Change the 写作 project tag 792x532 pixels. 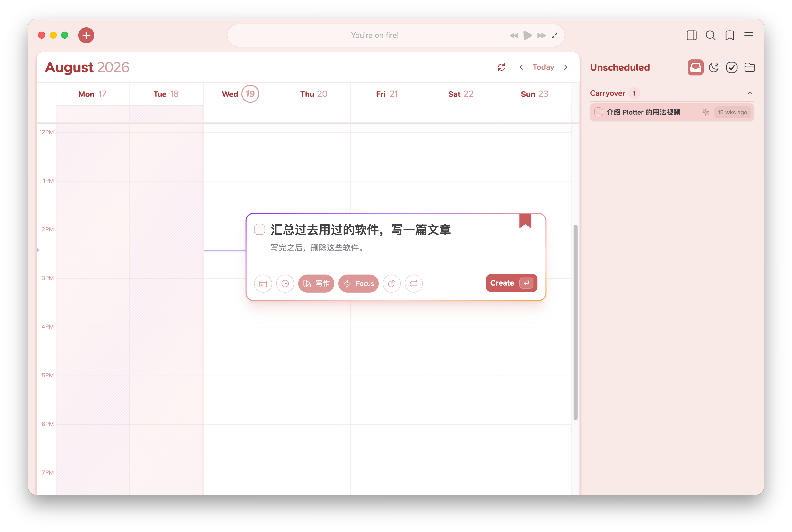(316, 283)
